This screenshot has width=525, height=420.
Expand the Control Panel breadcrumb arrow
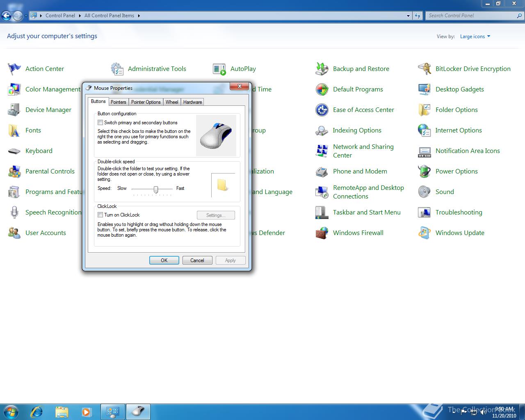click(x=80, y=16)
